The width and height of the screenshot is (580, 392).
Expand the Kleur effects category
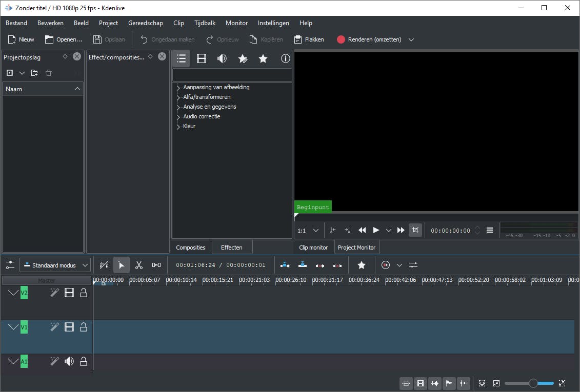(x=178, y=127)
